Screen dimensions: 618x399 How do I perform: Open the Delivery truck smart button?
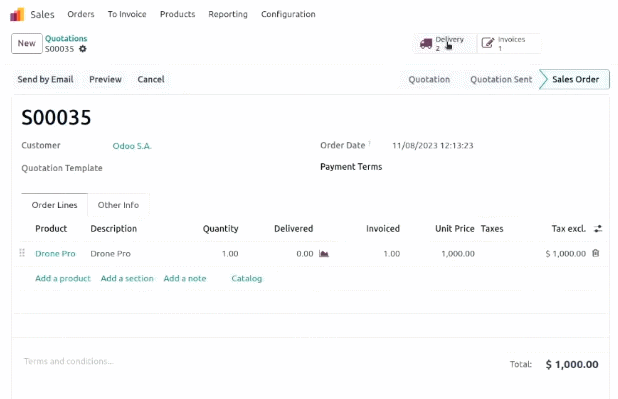444,43
